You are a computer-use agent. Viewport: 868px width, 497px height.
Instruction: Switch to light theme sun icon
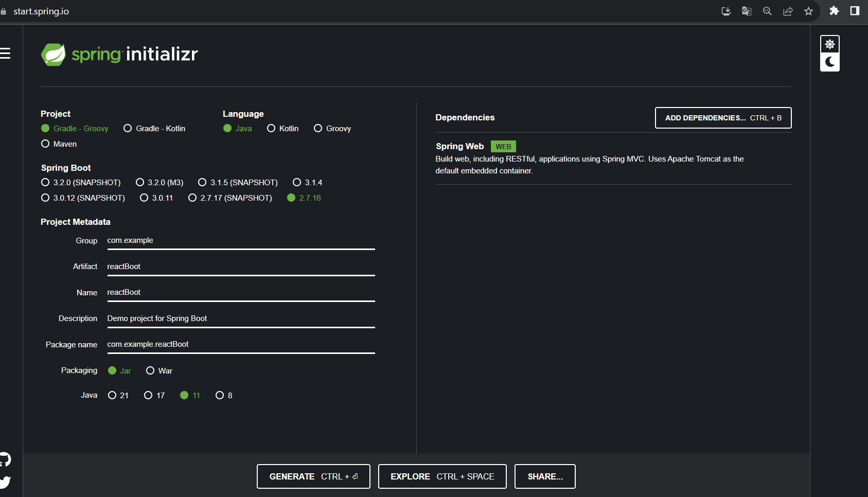coord(829,44)
